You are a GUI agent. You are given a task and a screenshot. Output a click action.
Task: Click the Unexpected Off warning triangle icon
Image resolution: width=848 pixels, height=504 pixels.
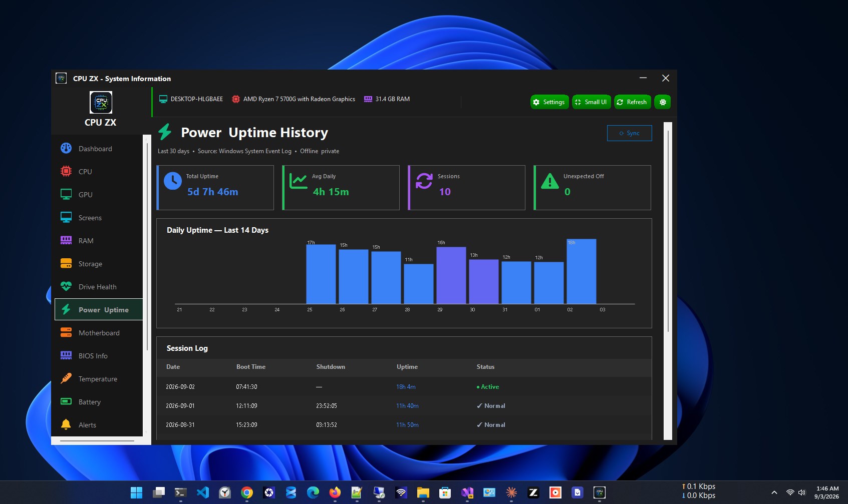[x=550, y=181]
